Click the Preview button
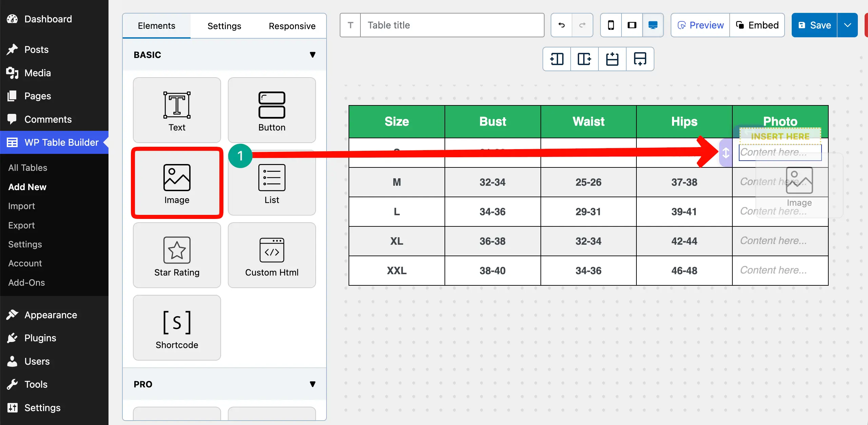The height and width of the screenshot is (425, 868). coord(699,25)
